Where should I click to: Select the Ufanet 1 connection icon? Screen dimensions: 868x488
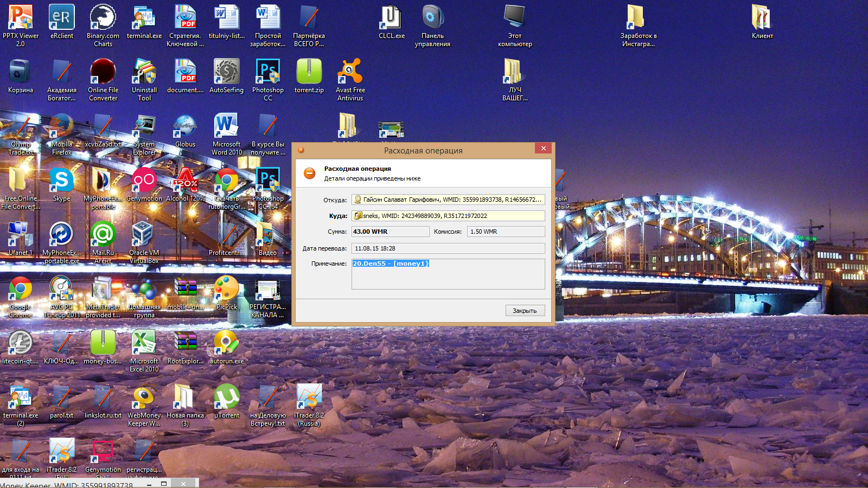click(x=21, y=239)
